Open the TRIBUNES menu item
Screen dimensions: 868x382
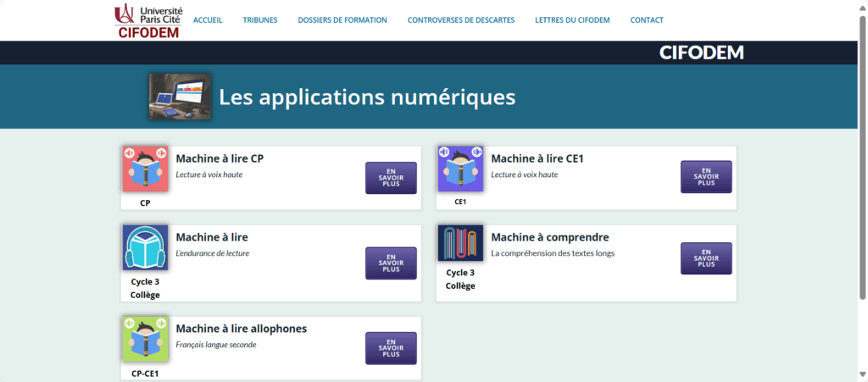[260, 20]
